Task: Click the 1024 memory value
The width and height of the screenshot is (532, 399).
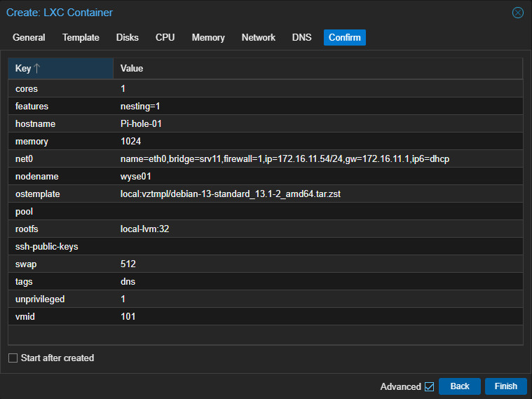Action: point(130,141)
